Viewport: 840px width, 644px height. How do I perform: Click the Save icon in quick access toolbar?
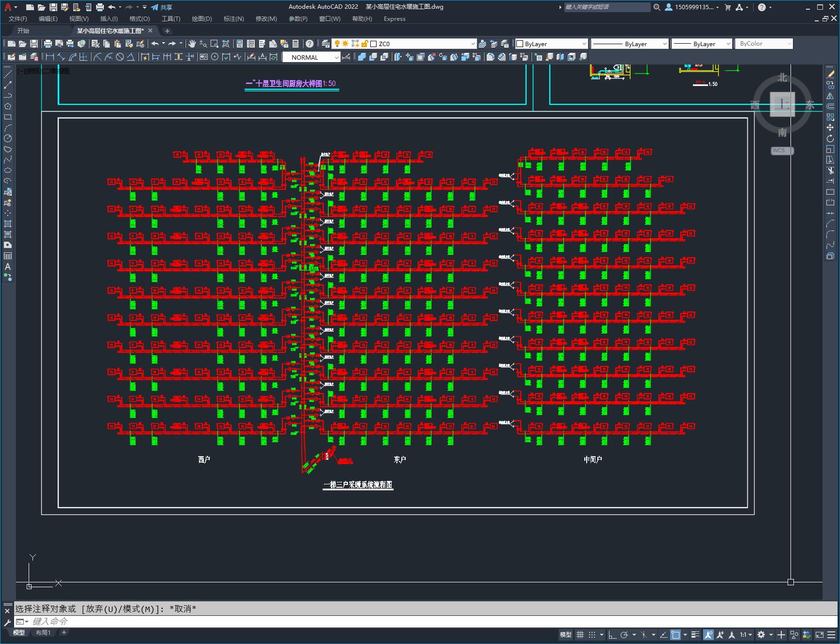coord(53,7)
